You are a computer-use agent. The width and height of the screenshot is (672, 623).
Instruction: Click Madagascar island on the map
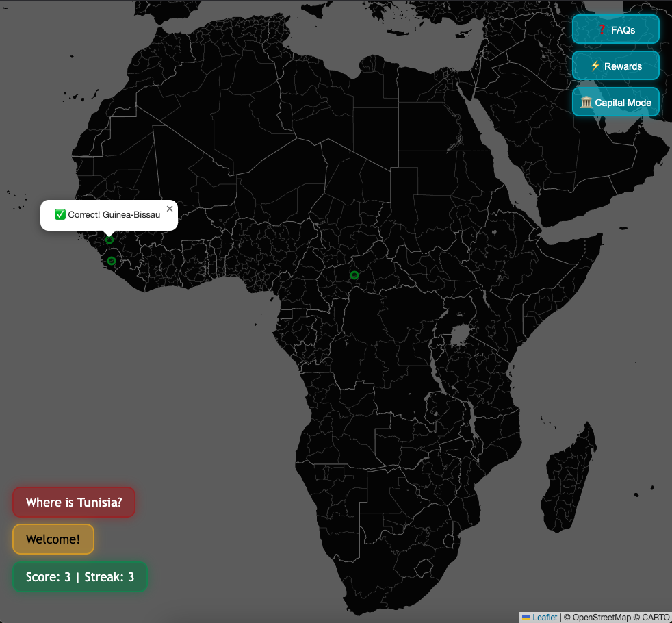(x=569, y=479)
